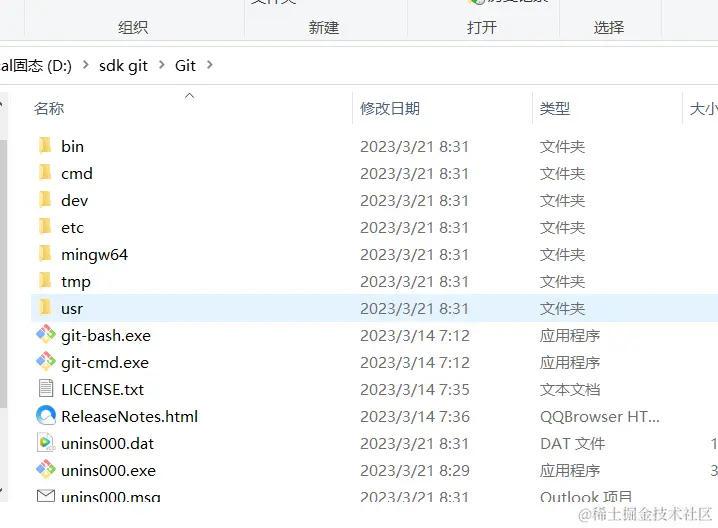Click the unins000.msg envelope icon
This screenshot has height=528, width=718.
pos(46,496)
